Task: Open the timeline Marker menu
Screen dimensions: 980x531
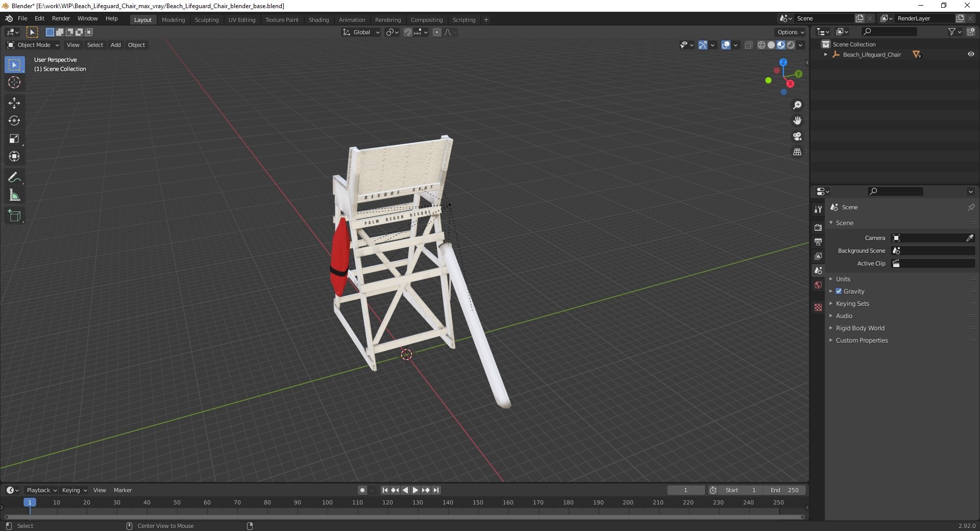Action: pos(122,490)
